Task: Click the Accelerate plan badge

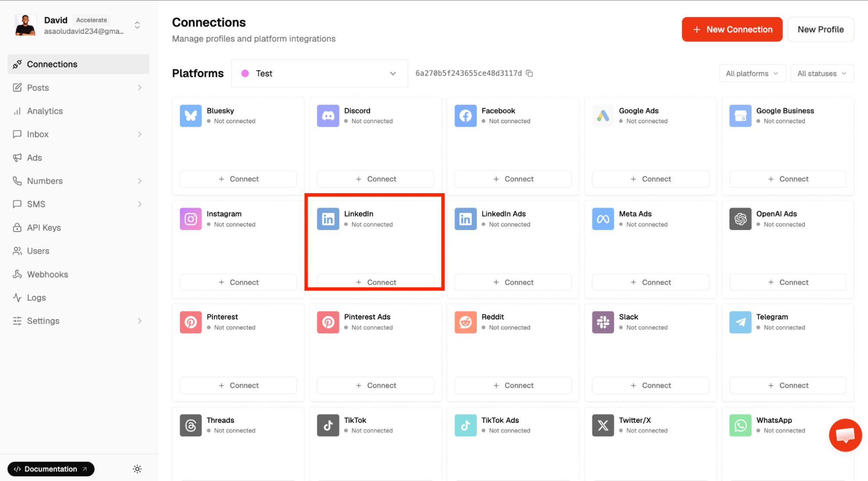Action: (91, 20)
